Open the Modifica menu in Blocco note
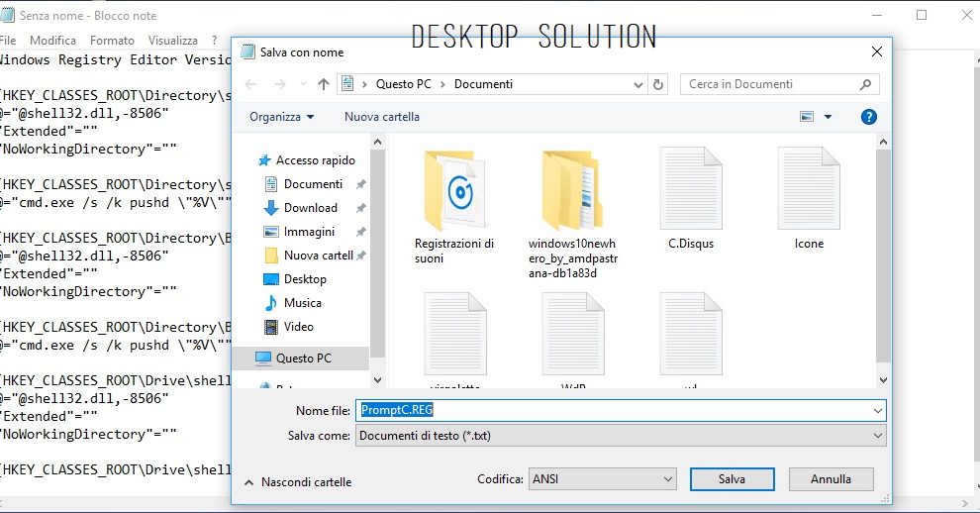Image resolution: width=980 pixels, height=513 pixels. point(52,41)
